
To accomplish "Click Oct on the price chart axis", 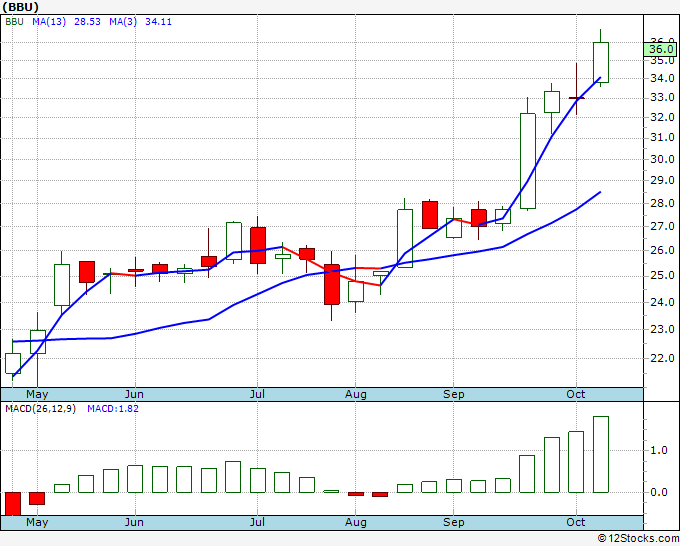I will [x=575, y=395].
